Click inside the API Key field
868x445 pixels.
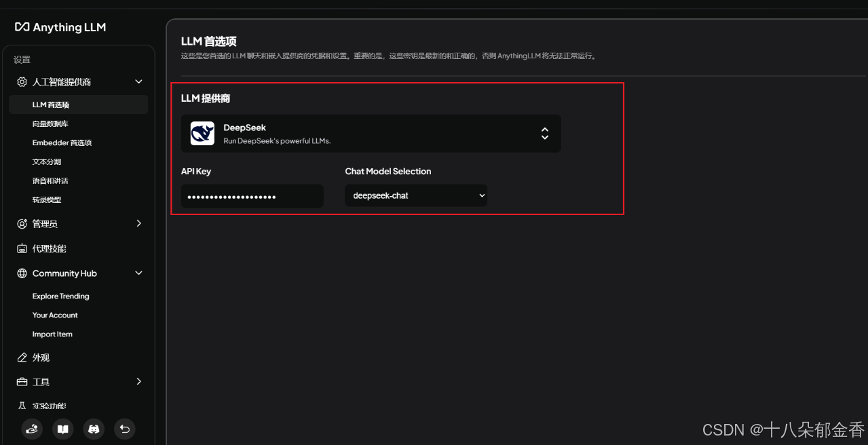[252, 195]
